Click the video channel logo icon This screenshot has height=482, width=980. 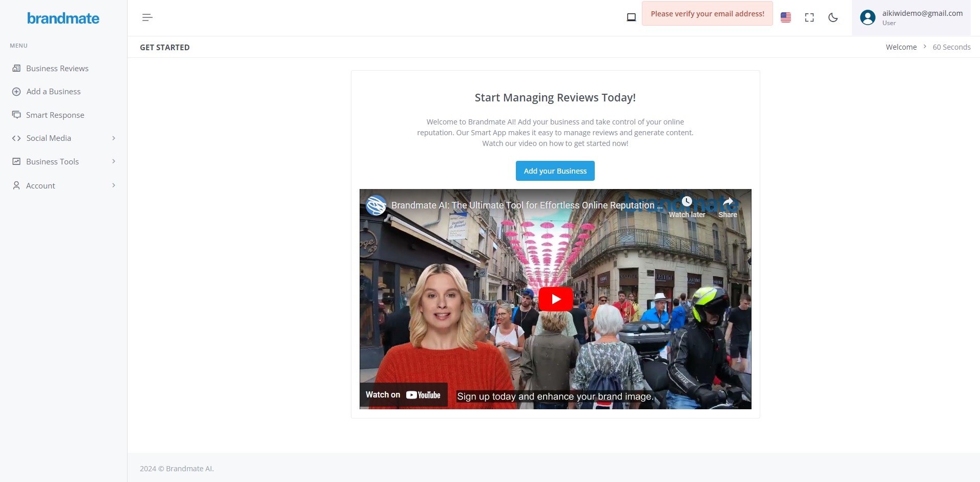(x=376, y=205)
